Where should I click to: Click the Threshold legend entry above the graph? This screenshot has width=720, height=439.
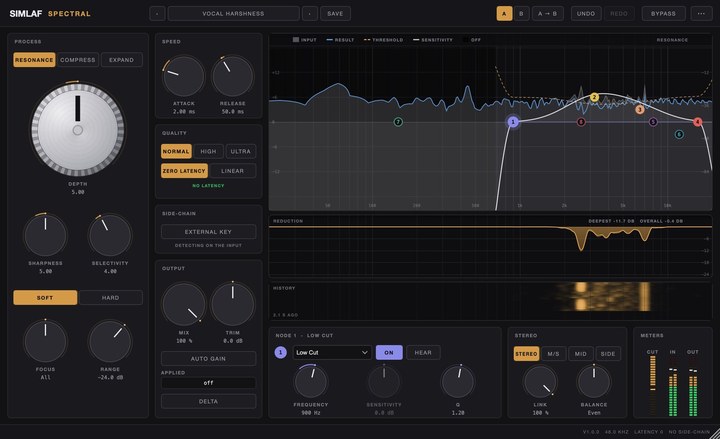[383, 40]
